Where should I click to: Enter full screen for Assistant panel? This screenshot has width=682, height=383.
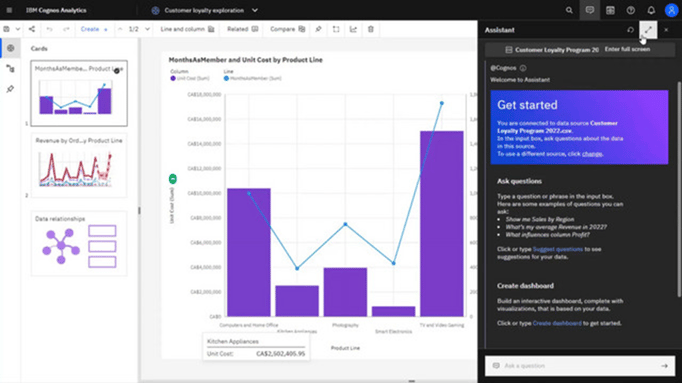[648, 30]
